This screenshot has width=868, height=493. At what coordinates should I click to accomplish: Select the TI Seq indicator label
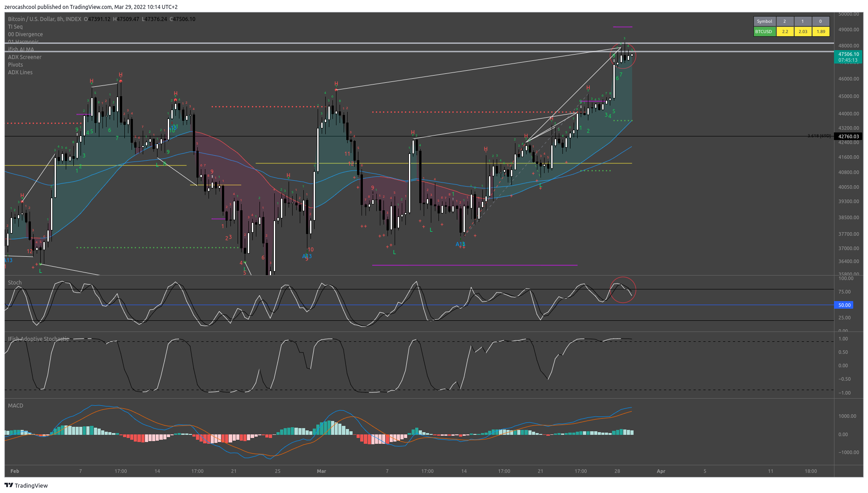(15, 27)
